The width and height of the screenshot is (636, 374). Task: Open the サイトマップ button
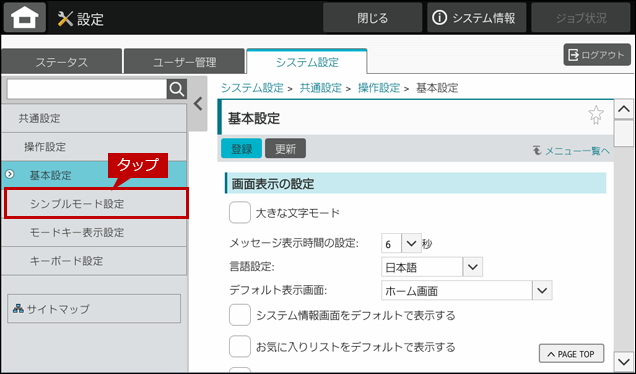(x=94, y=309)
